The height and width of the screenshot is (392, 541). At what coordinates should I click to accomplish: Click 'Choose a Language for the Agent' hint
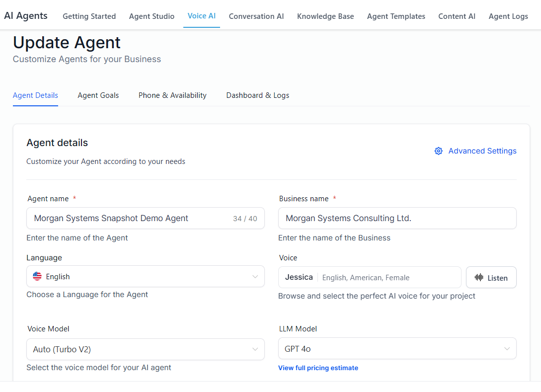87,294
